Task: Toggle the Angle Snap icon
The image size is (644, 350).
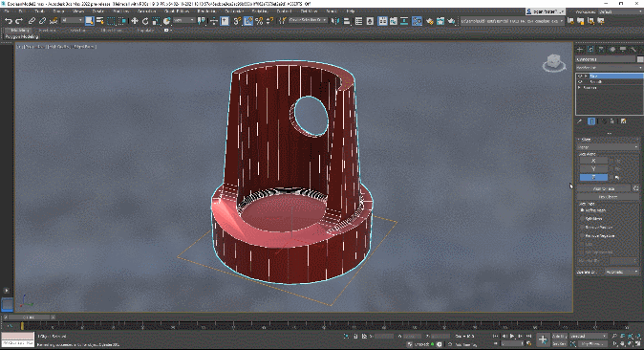Action: click(x=248, y=21)
